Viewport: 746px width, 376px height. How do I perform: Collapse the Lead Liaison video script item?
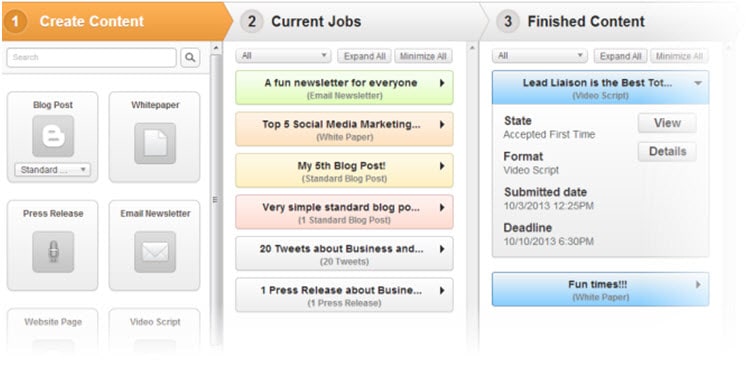pos(698,83)
